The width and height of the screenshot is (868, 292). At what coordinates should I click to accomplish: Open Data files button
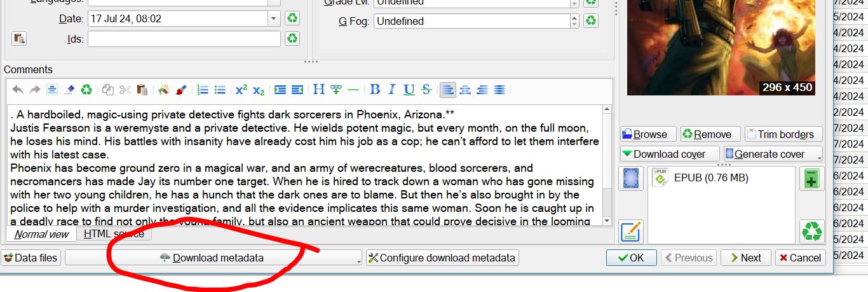[x=31, y=258]
